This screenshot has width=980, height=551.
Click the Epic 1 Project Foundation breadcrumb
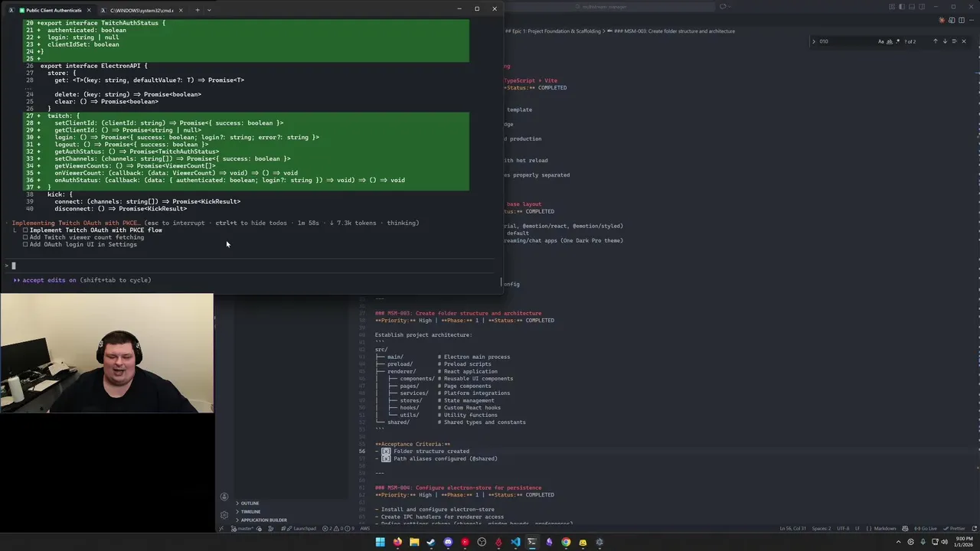[x=554, y=31]
